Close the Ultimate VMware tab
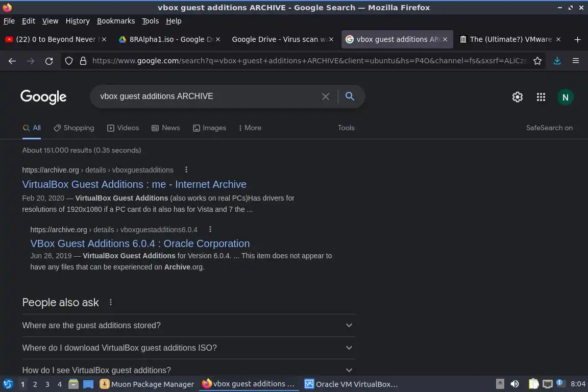Viewport: 588px width, 392px height. point(558,39)
